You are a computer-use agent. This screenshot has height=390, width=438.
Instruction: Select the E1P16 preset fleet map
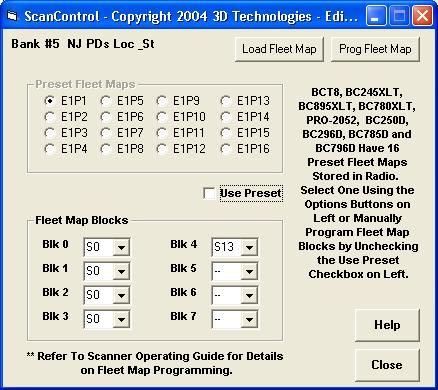click(x=226, y=149)
